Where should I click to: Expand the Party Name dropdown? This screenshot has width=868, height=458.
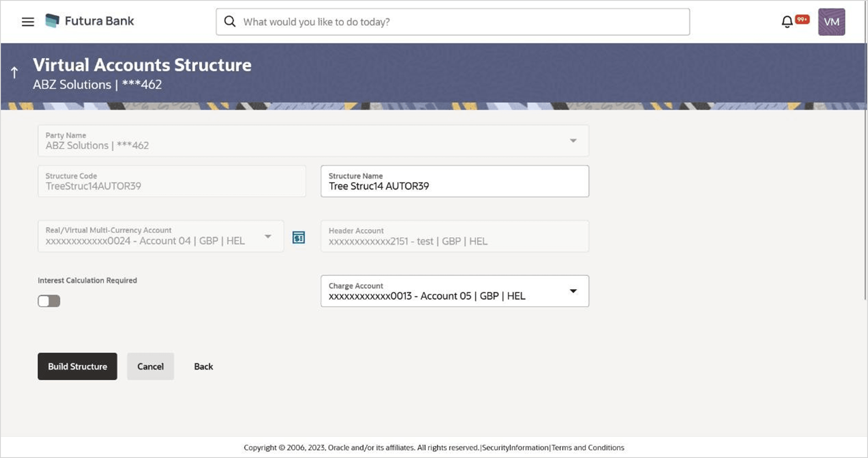pyautogui.click(x=572, y=141)
